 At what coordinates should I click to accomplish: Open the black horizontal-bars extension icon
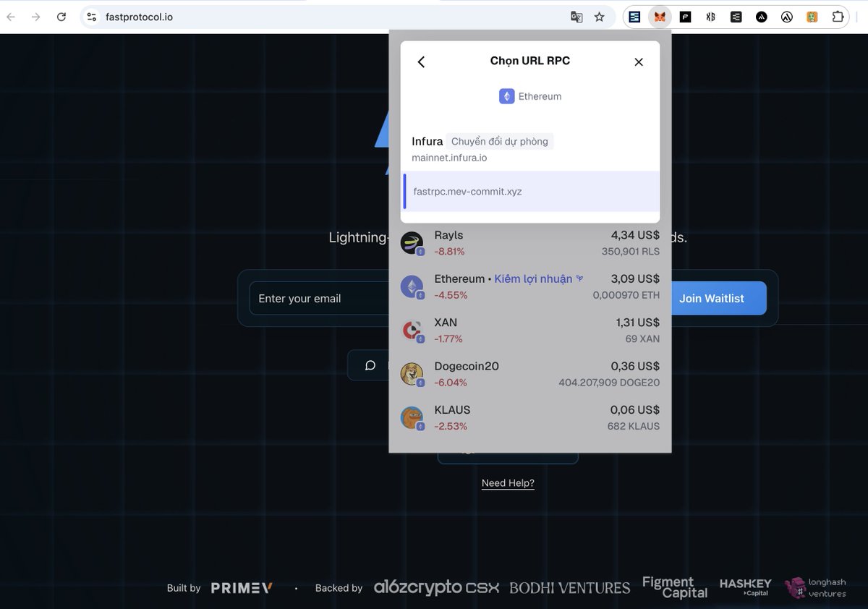tap(736, 17)
